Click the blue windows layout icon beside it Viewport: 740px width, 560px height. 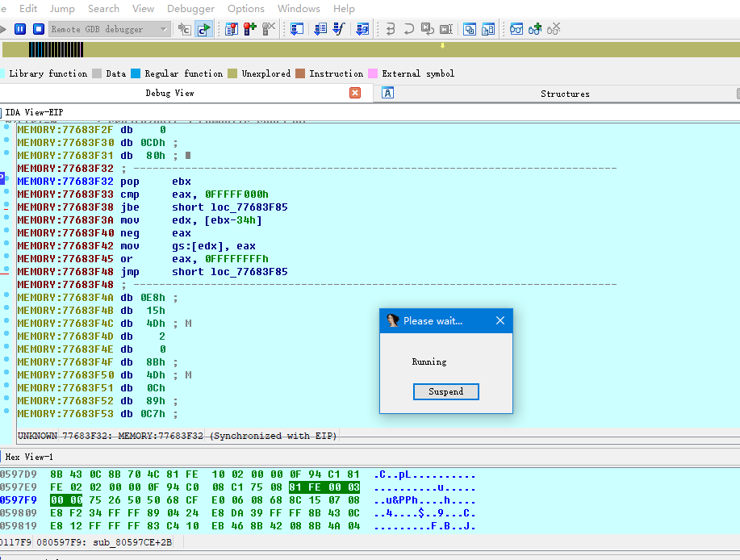tap(488, 29)
